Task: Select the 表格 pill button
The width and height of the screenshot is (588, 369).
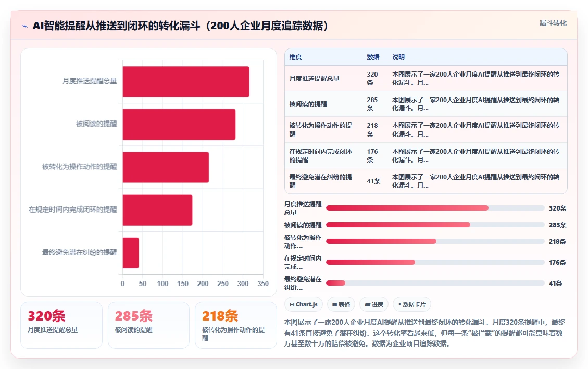Action: [x=341, y=304]
